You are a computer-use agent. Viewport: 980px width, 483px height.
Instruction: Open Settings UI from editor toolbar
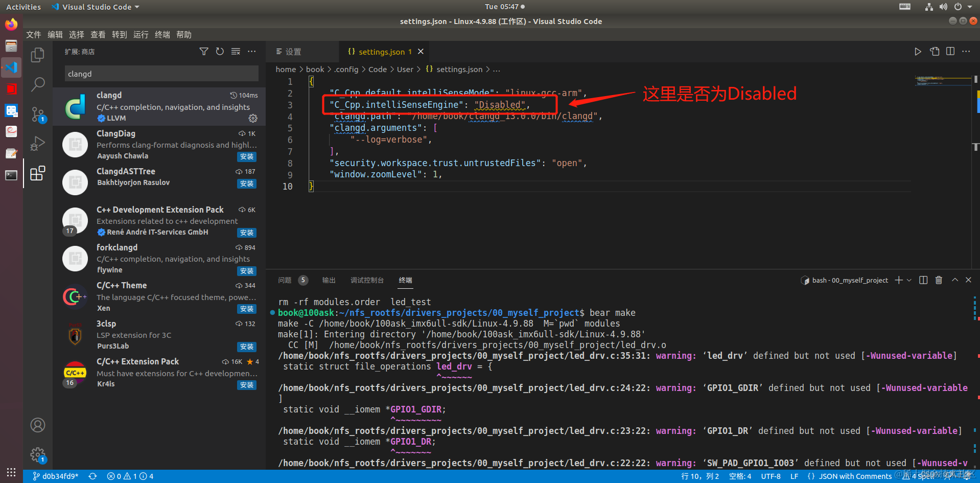click(935, 52)
